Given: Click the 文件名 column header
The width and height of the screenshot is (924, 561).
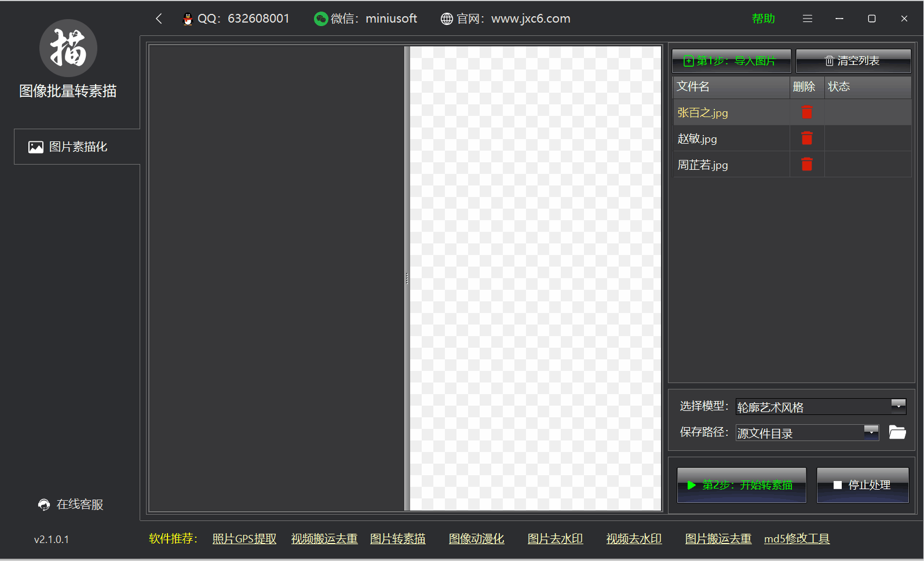Looking at the screenshot, I should [732, 87].
